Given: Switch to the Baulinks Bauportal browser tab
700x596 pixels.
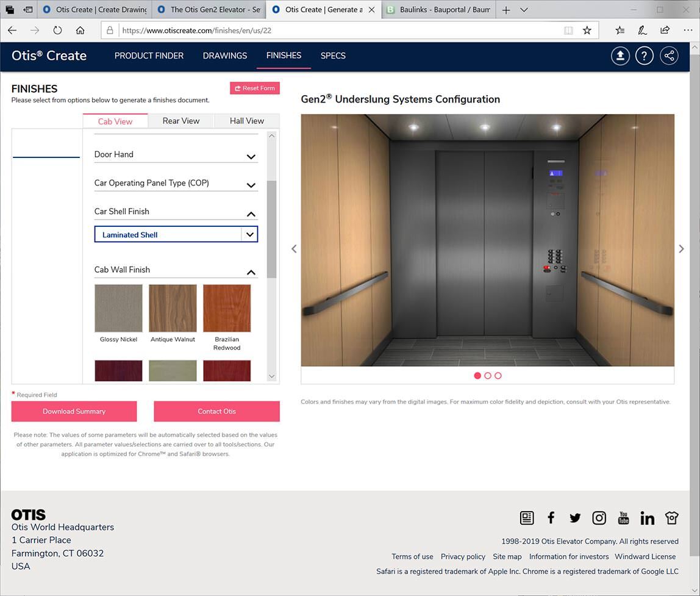Looking at the screenshot, I should (439, 10).
